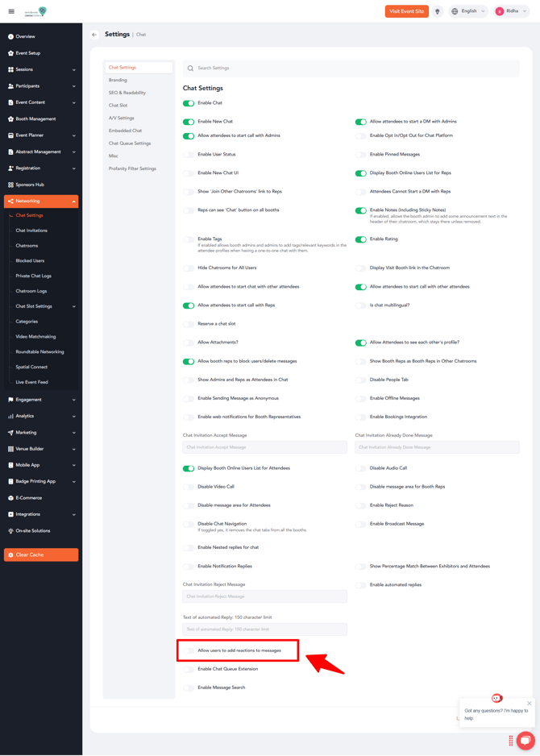Click the hamburger menu icon
This screenshot has height=756, width=540.
11,11
